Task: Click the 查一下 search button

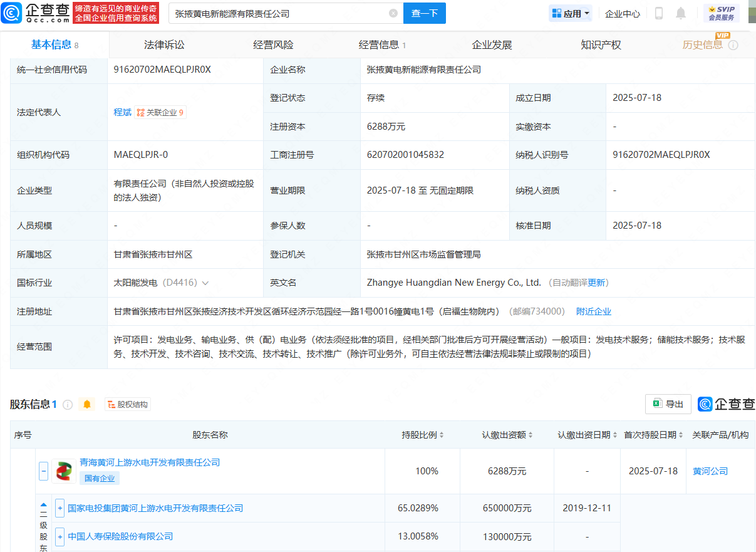Action: point(425,13)
